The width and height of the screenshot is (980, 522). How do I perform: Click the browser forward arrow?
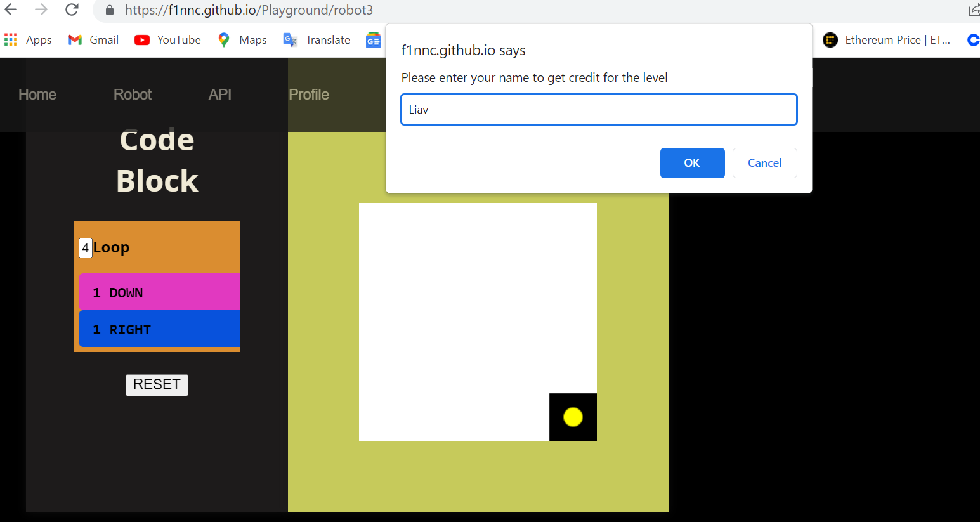tap(41, 10)
